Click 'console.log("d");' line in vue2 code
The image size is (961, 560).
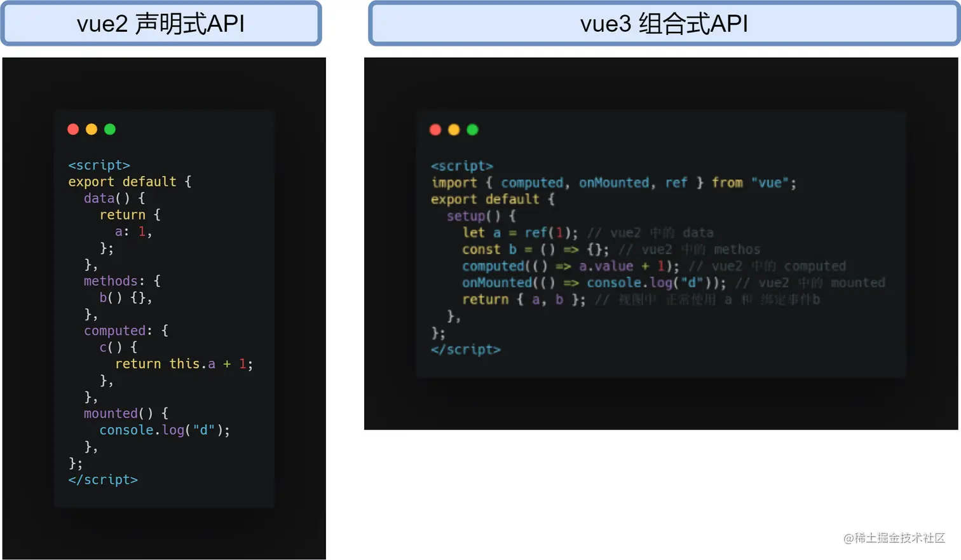click(x=165, y=430)
